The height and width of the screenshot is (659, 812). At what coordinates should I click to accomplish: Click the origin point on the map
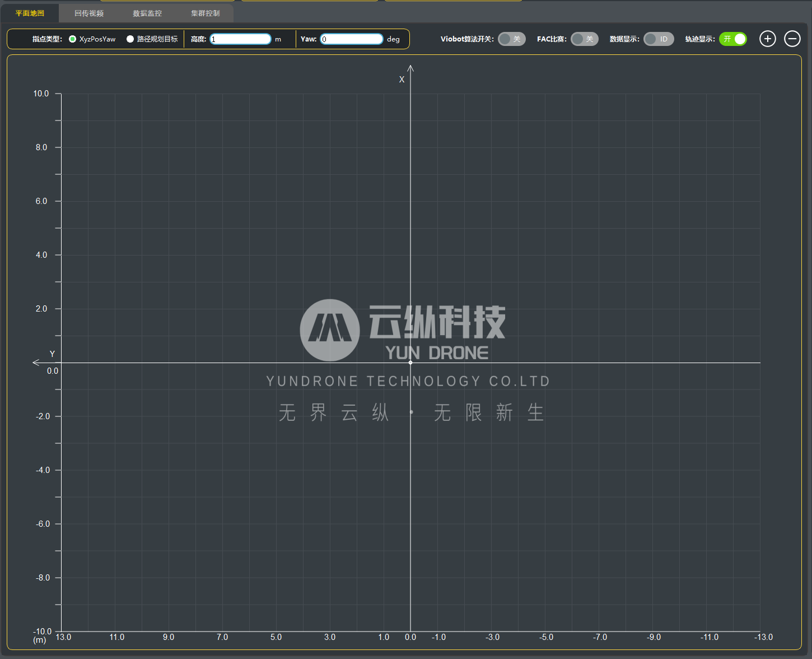pos(410,363)
